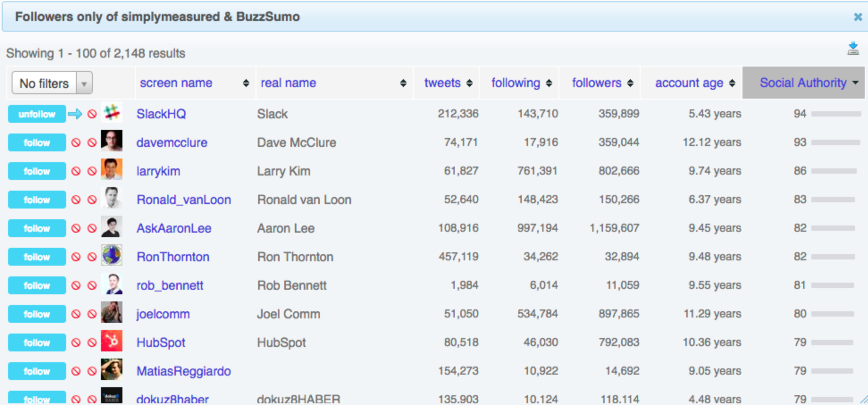Click second red block icon for larrykim
The image size is (868, 405).
92,171
